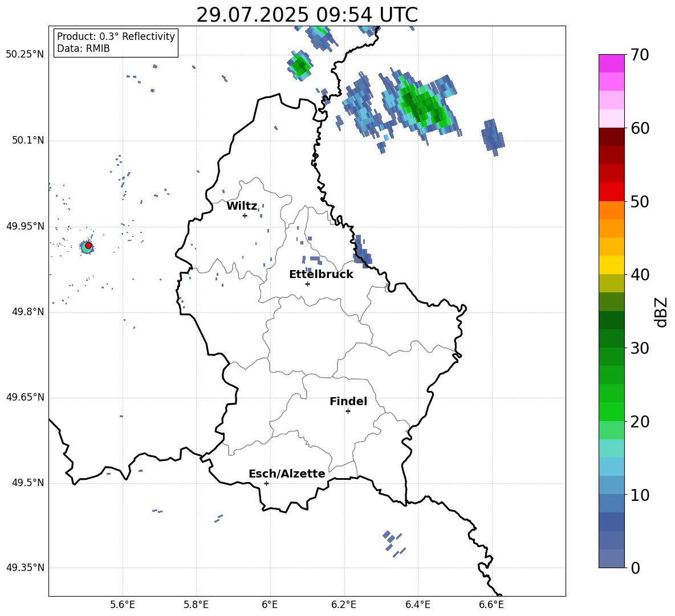Click the 50.1°N latitude label
This screenshot has width=675, height=616.
pyautogui.click(x=28, y=141)
